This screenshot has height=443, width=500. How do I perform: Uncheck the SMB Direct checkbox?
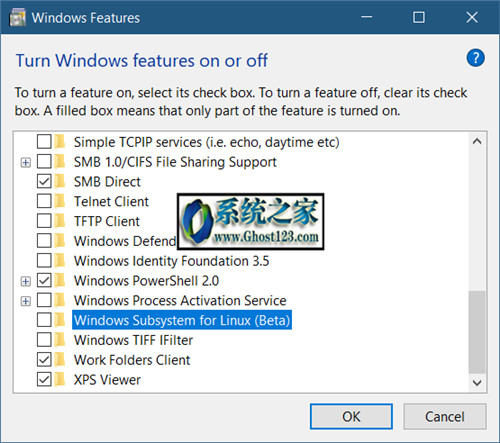tap(44, 182)
